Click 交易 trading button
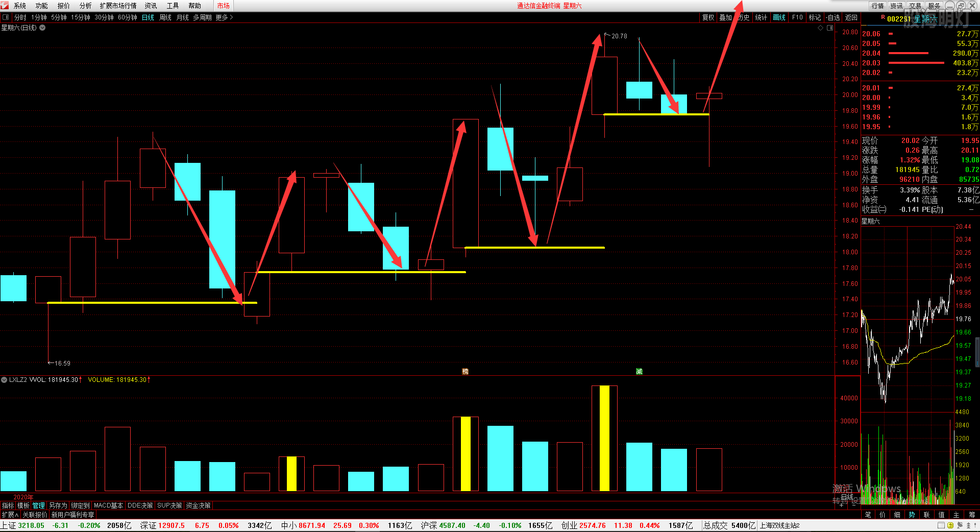The height and width of the screenshot is (532, 980). [916, 6]
